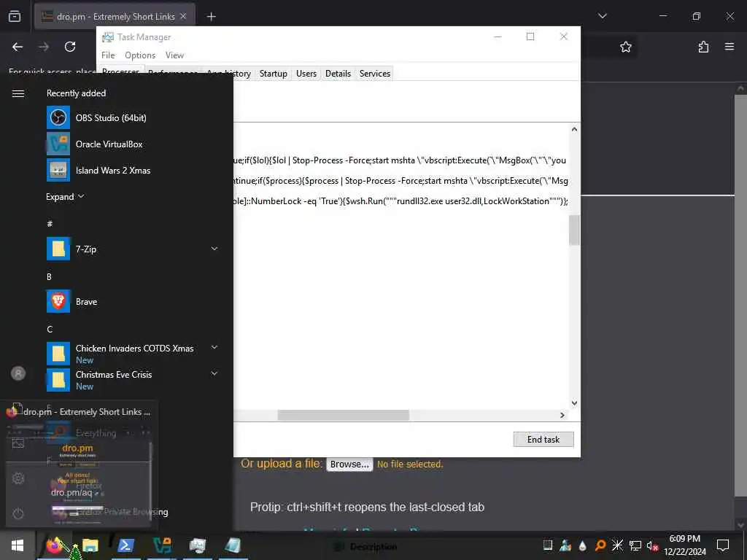Click Task Manager icon in taskbar

[197, 545]
